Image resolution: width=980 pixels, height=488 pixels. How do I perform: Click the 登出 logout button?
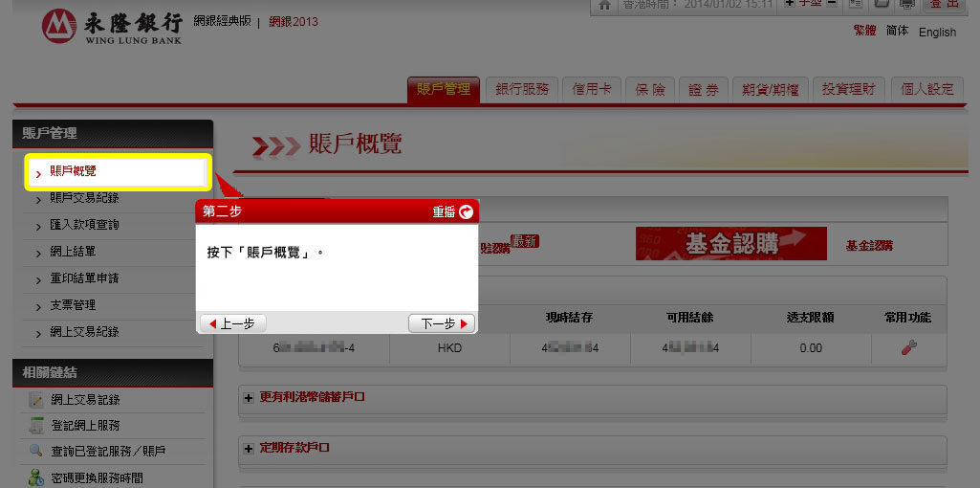pyautogui.click(x=946, y=5)
